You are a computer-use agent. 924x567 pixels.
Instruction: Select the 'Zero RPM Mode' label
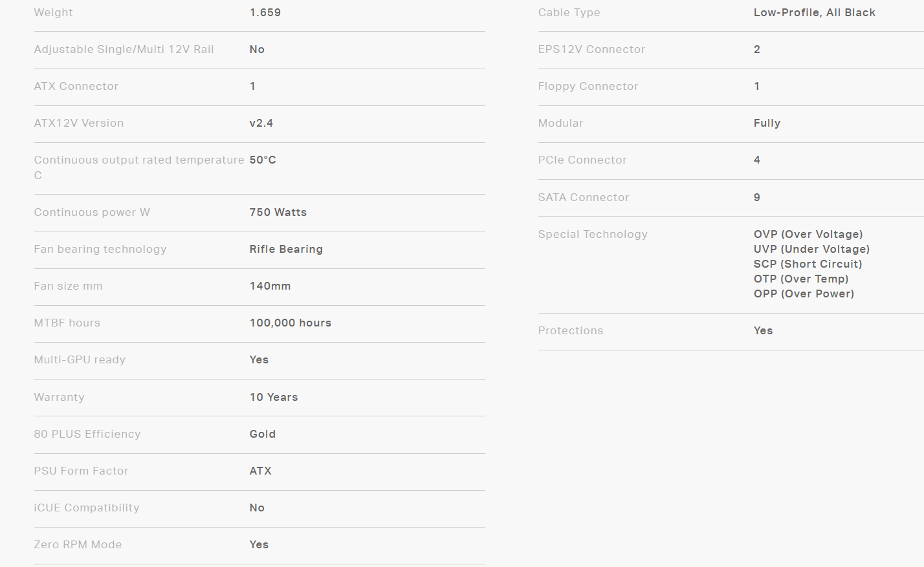[78, 544]
